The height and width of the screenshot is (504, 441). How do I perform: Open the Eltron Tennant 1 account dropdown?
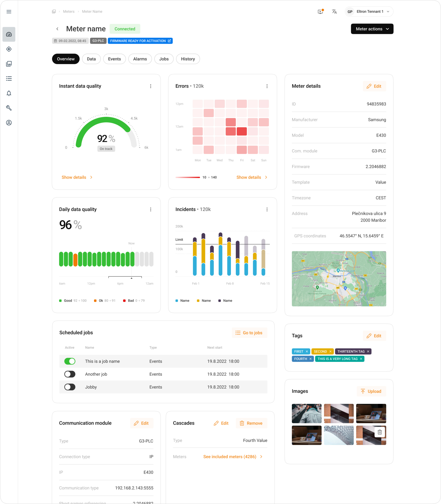369,12
